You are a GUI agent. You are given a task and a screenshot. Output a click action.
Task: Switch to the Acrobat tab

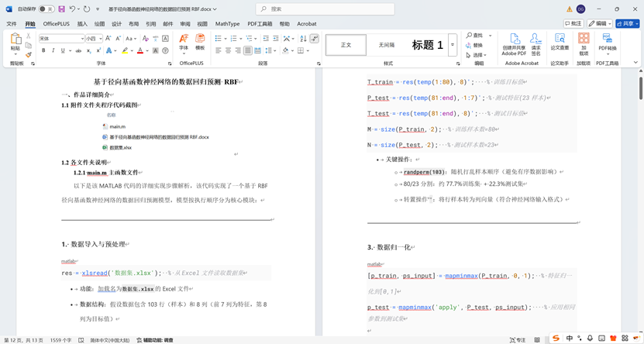(306, 24)
